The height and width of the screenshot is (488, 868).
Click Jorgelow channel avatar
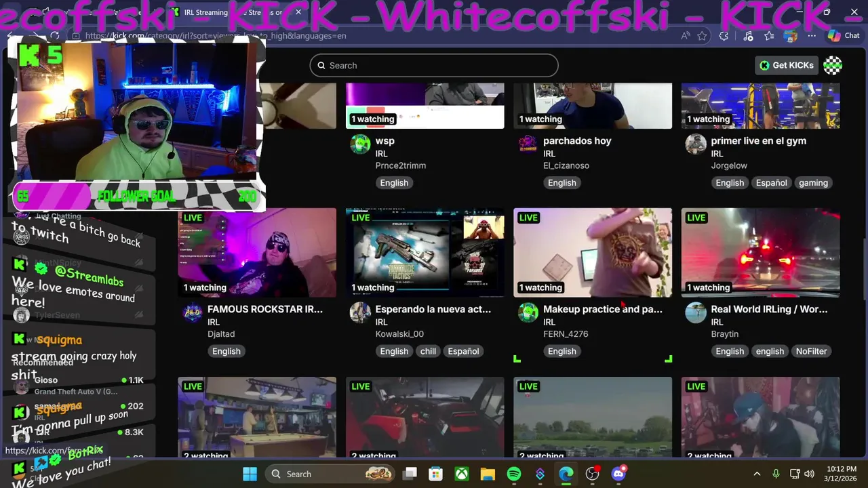(x=696, y=144)
